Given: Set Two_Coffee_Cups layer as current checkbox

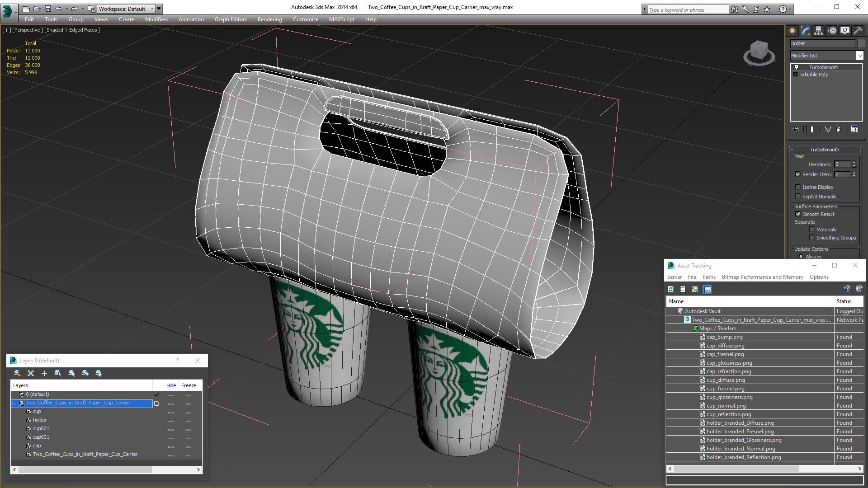Looking at the screenshot, I should tap(156, 404).
